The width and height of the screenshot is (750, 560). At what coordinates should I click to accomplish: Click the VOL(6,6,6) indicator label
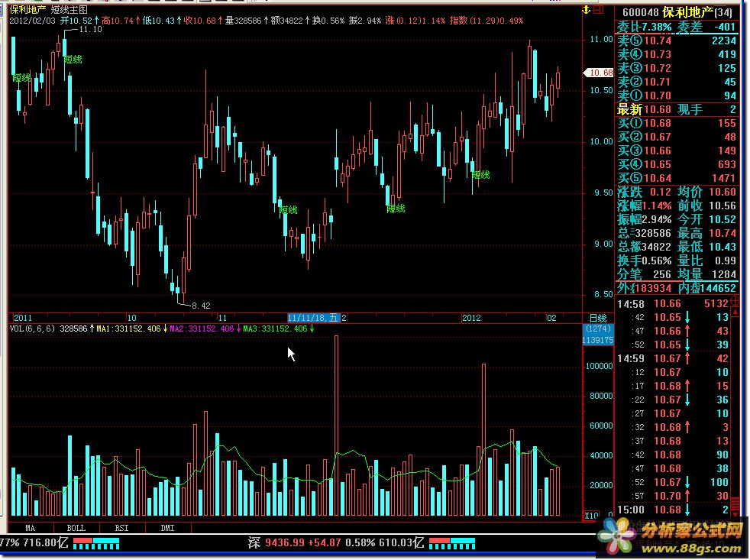tap(33, 329)
